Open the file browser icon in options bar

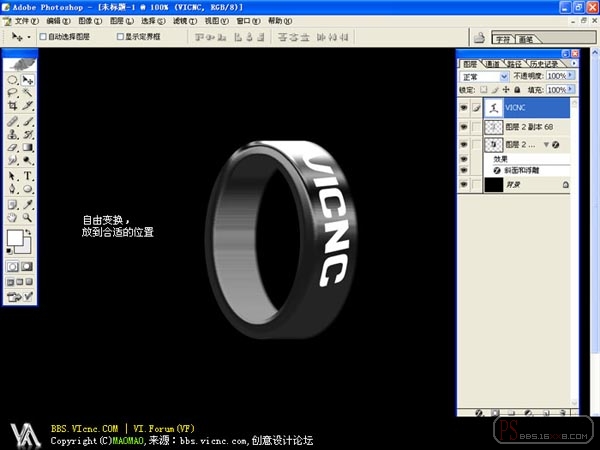(x=479, y=38)
